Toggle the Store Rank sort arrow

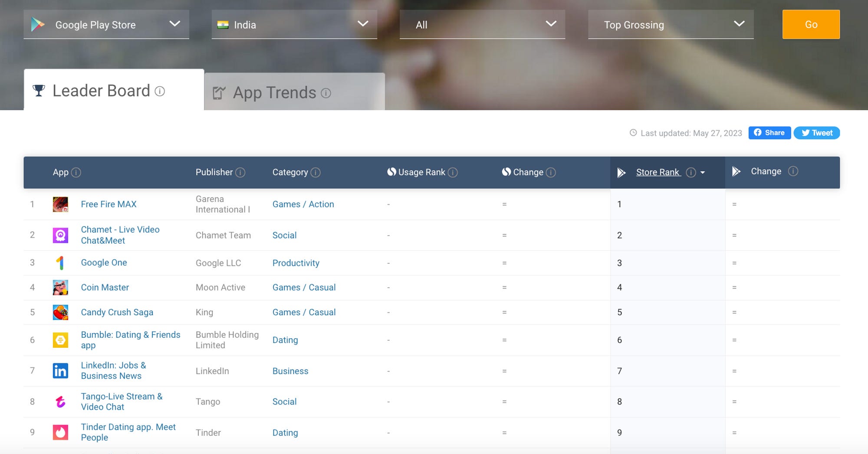[703, 173]
